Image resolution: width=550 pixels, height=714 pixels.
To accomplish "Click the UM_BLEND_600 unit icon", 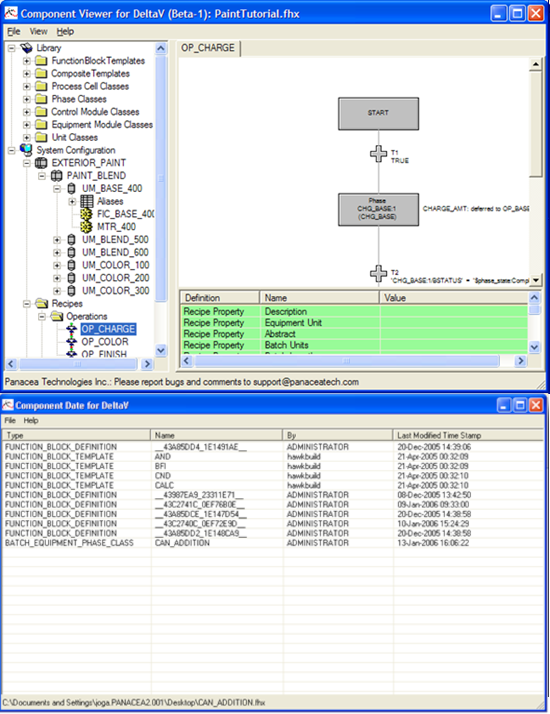I will click(x=71, y=252).
